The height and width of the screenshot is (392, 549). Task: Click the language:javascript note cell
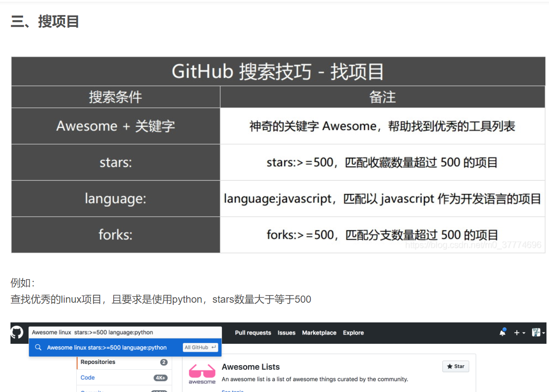tap(382, 199)
